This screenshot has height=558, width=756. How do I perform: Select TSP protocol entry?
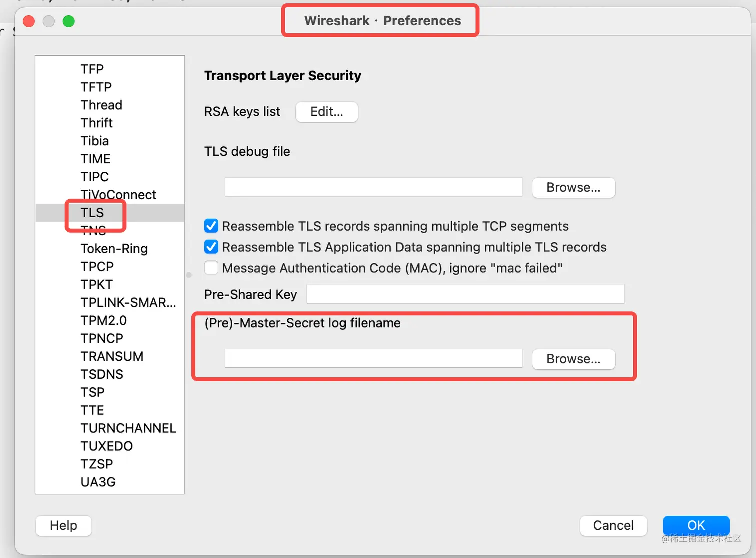click(x=110, y=392)
